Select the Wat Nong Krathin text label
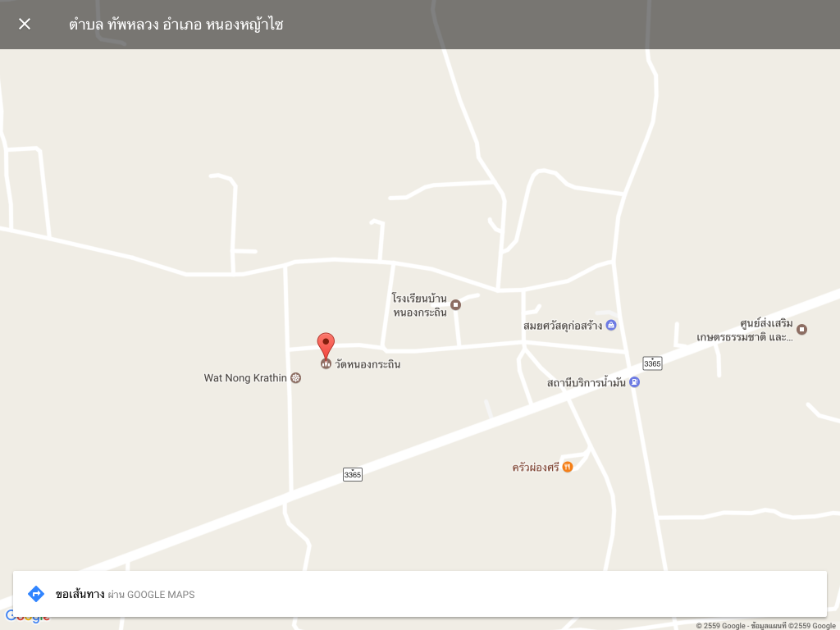This screenshot has width=840, height=630. tap(245, 378)
